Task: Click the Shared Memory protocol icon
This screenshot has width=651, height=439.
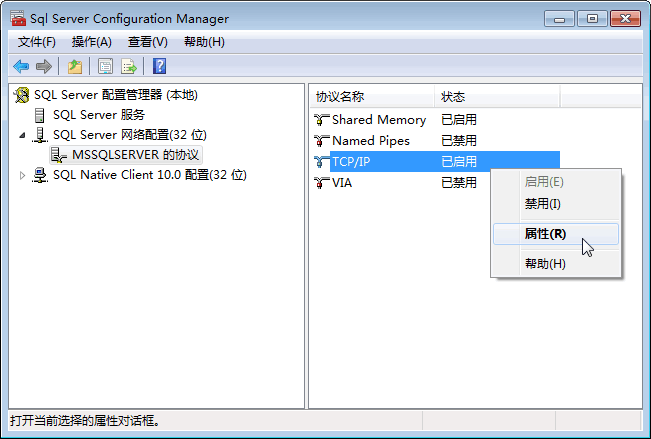Action: 321,120
